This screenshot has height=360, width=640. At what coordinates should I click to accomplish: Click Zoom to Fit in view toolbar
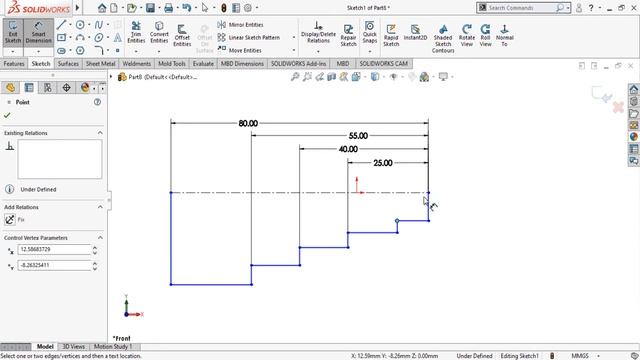295,77
